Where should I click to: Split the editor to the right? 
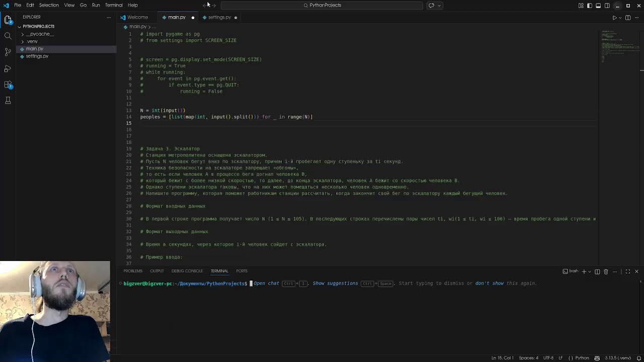[628, 18]
